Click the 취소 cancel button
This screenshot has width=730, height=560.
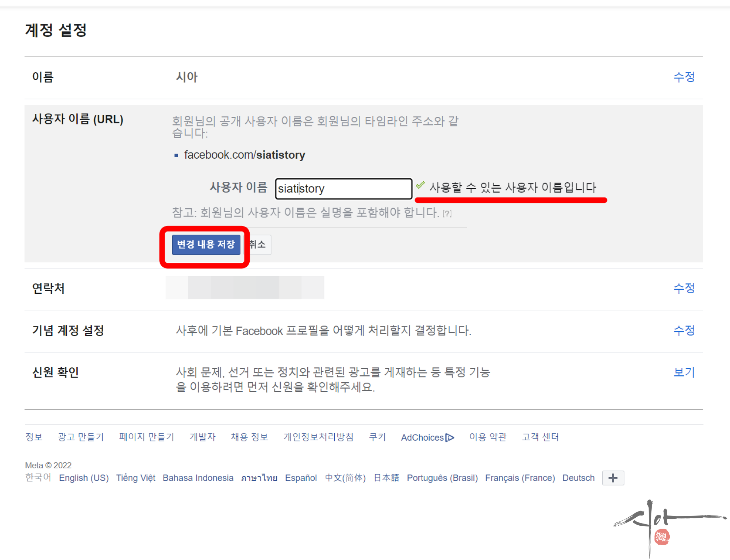pos(259,244)
